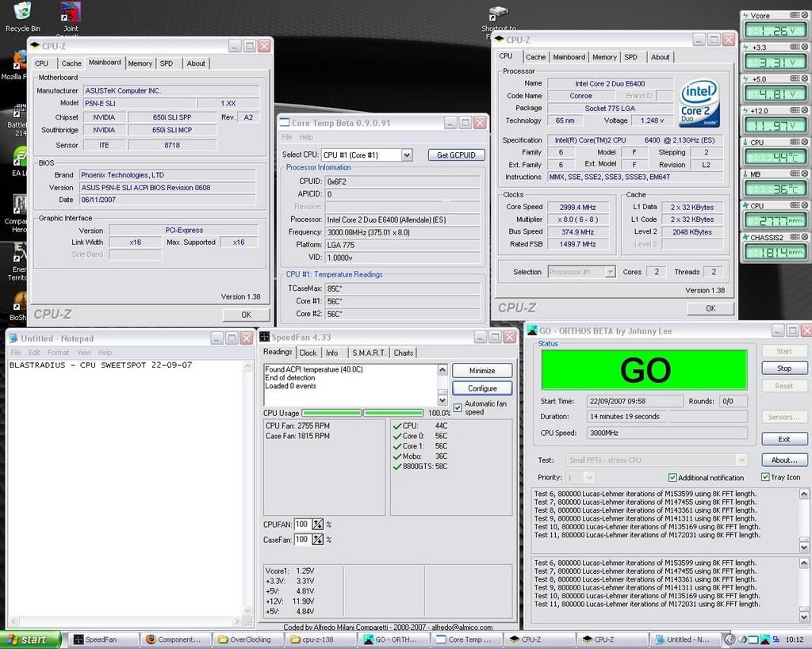
Task: Open the +12.0 gadget settings icon
Action: tap(795, 110)
